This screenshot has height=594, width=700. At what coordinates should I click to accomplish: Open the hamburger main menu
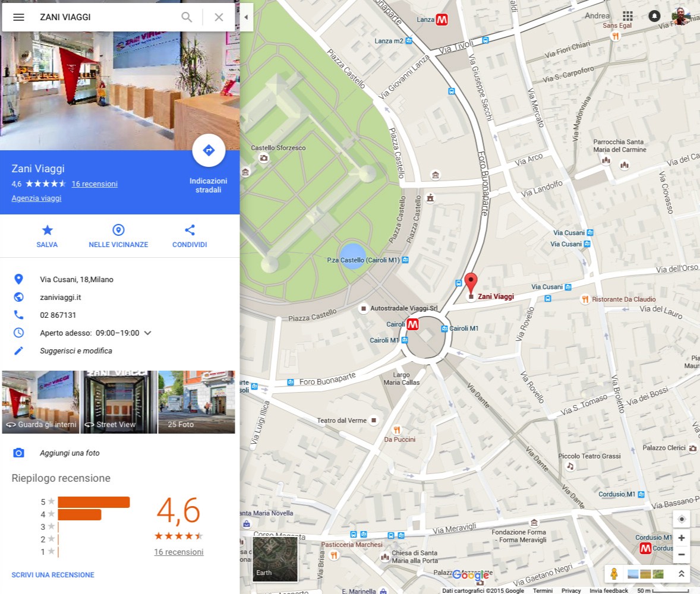18,17
